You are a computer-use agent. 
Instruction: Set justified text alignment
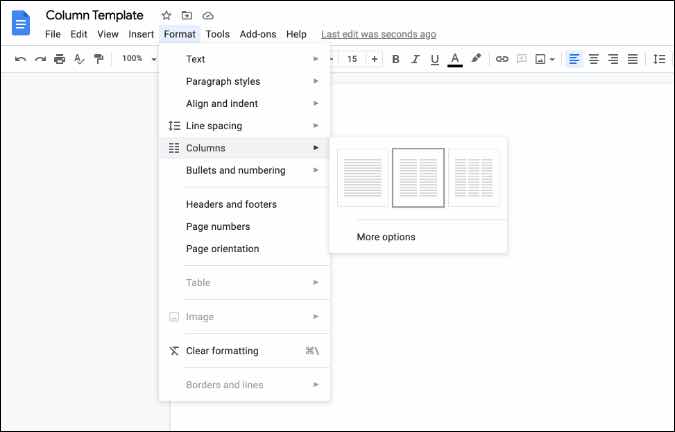632,59
